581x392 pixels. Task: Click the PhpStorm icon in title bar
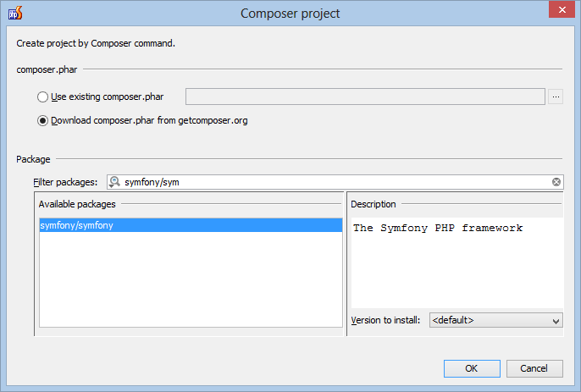[15, 13]
